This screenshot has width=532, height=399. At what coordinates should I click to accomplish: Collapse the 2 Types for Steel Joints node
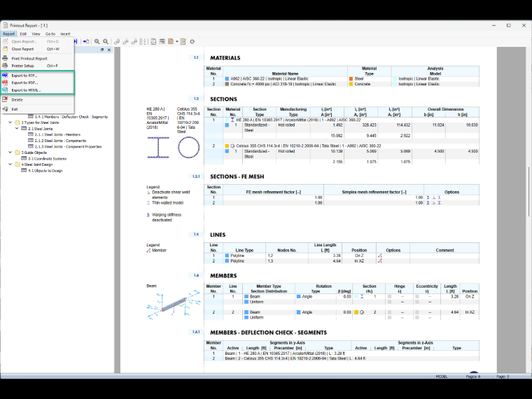pos(10,122)
